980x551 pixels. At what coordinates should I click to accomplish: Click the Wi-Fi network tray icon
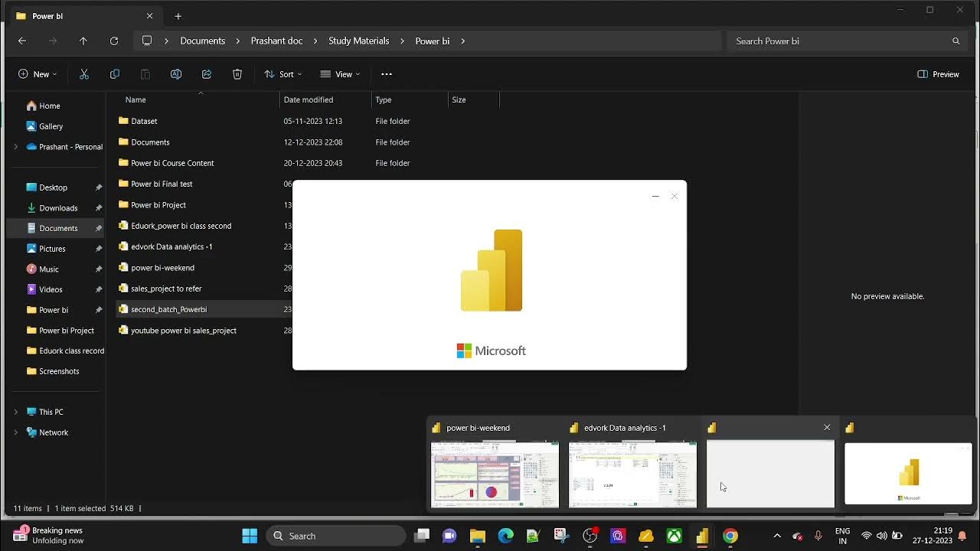click(x=867, y=536)
